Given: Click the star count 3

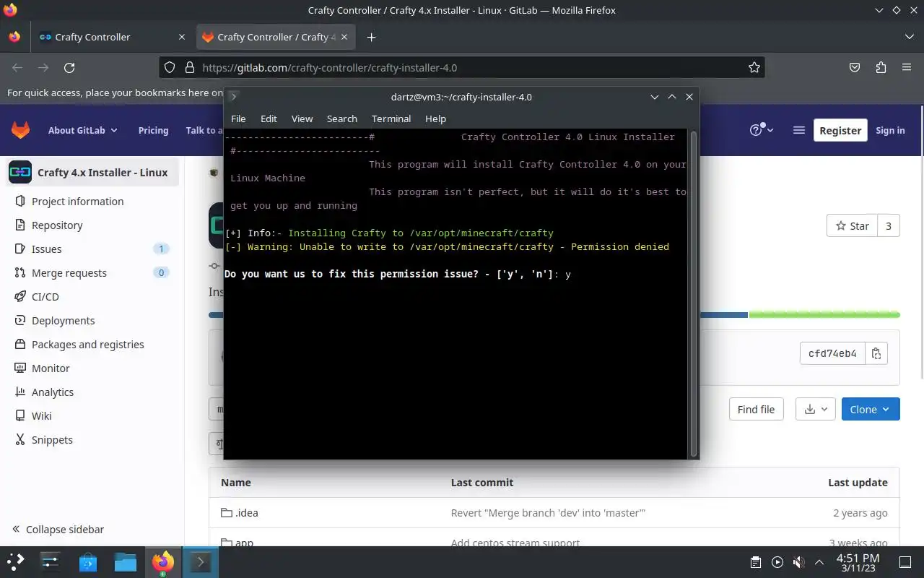Looking at the screenshot, I should coord(889,226).
